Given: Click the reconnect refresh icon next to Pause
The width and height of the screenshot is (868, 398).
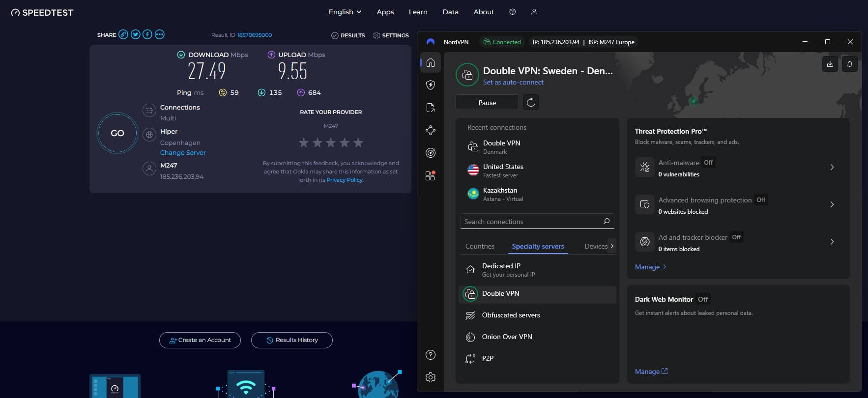Looking at the screenshot, I should [x=531, y=102].
